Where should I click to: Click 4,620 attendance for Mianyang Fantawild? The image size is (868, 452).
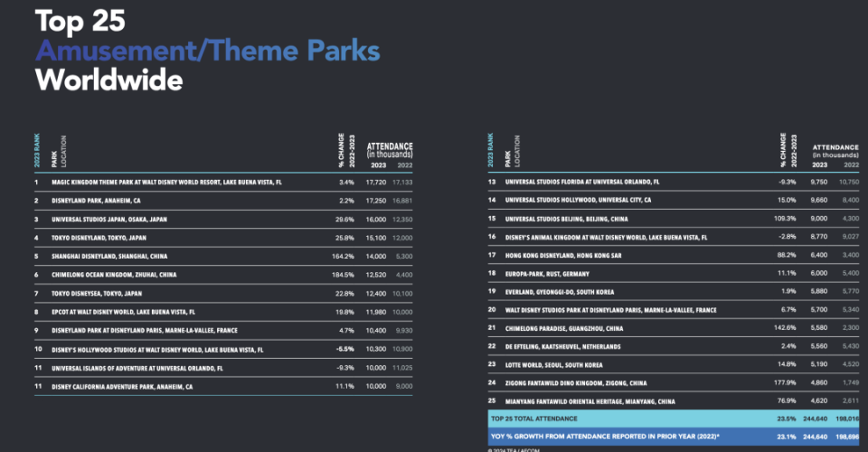[x=819, y=401]
